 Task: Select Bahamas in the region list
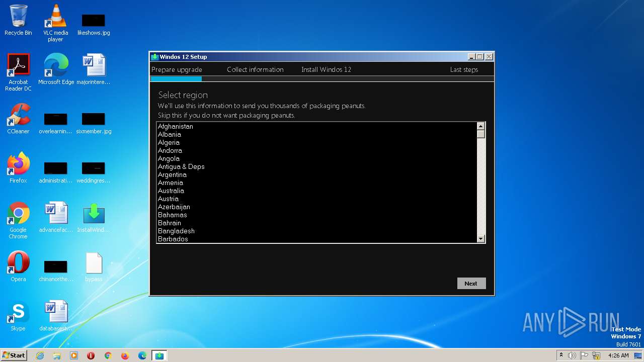tap(316, 215)
